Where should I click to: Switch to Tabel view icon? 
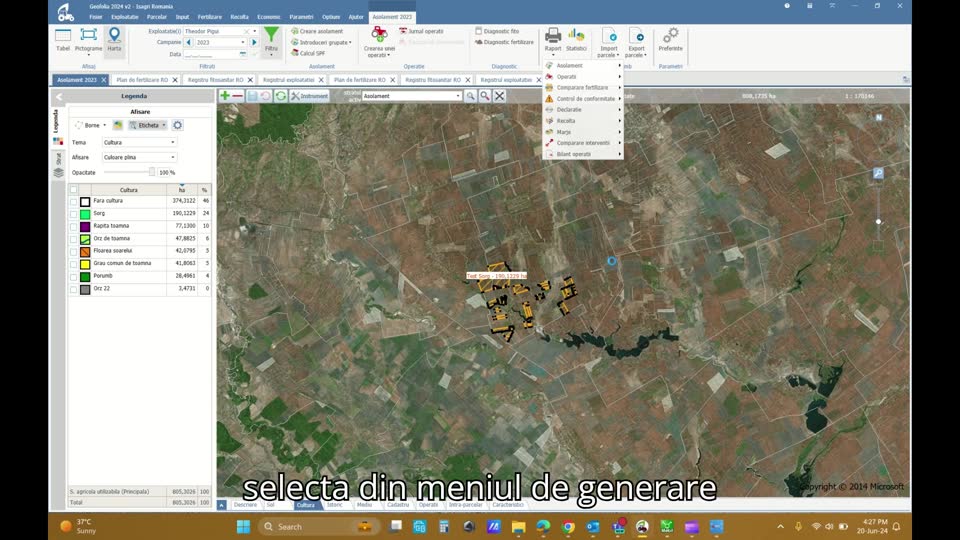(63, 36)
